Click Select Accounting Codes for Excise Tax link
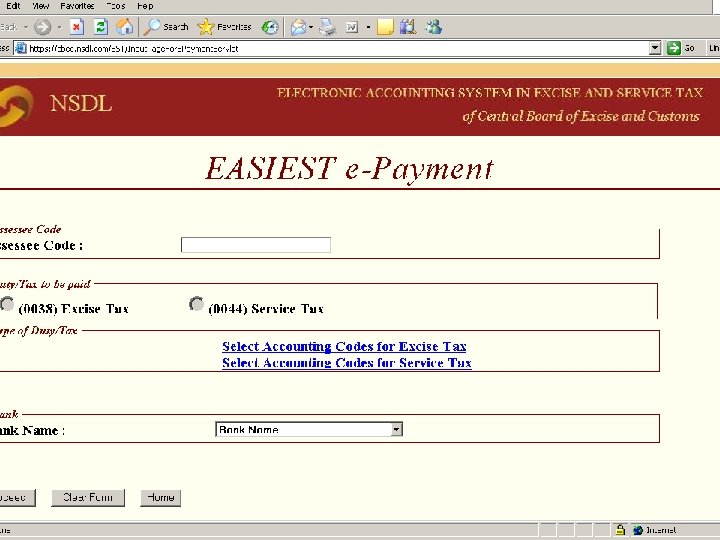The image size is (720, 540). click(x=344, y=346)
